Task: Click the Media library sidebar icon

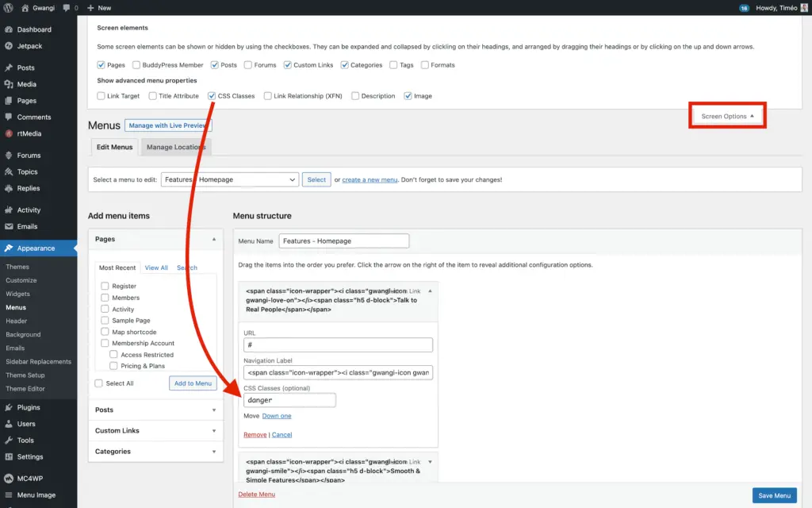Action: coord(9,84)
